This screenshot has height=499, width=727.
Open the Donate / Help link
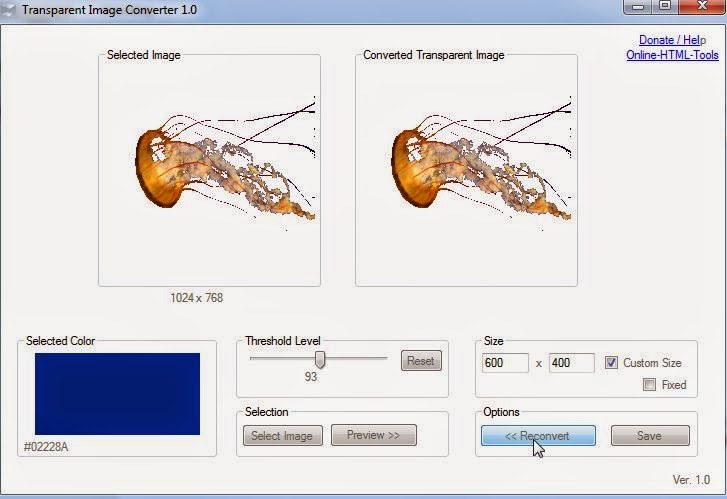[x=672, y=40]
